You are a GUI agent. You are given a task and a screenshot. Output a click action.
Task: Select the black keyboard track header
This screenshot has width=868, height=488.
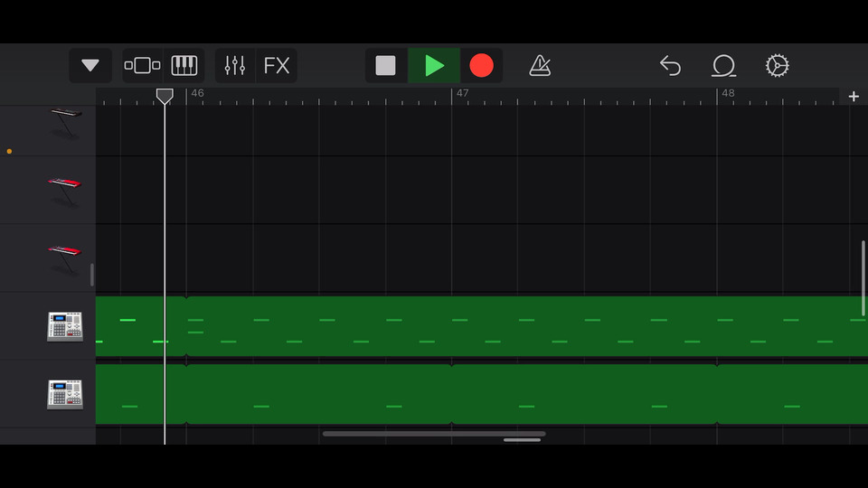tap(48, 130)
